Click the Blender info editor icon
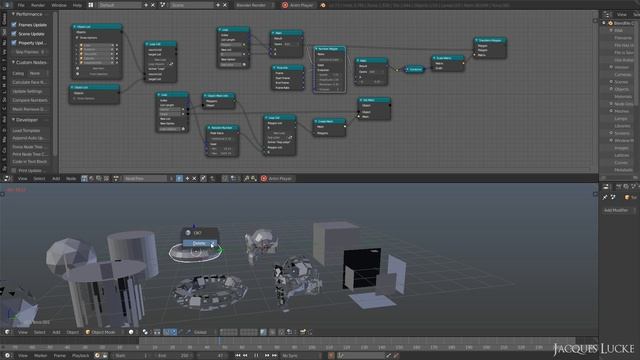Screen dimensions: 640x360 tap(7, 5)
